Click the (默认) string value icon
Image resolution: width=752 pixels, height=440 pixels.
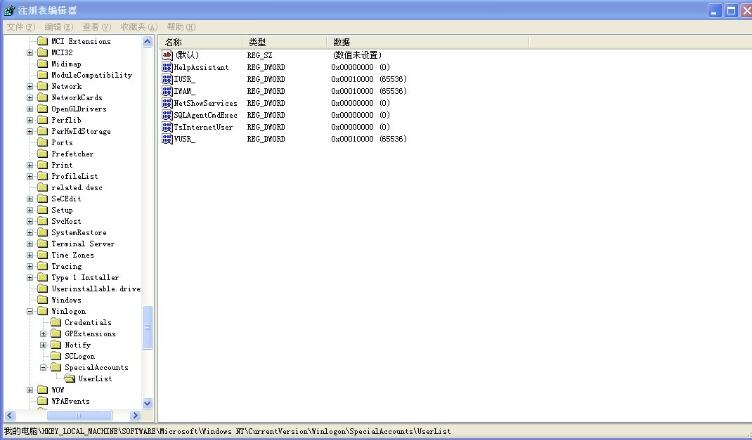tap(167, 54)
